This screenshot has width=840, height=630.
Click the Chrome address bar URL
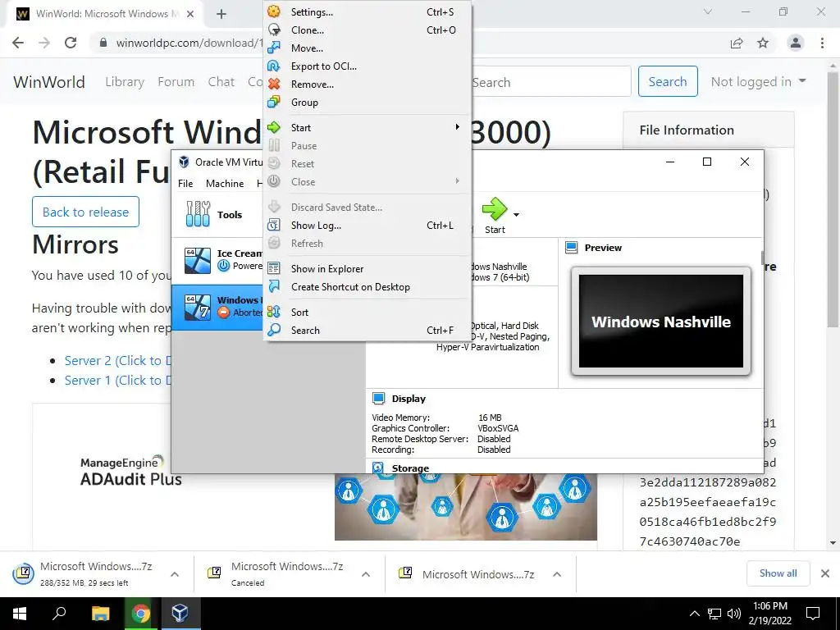pos(190,43)
